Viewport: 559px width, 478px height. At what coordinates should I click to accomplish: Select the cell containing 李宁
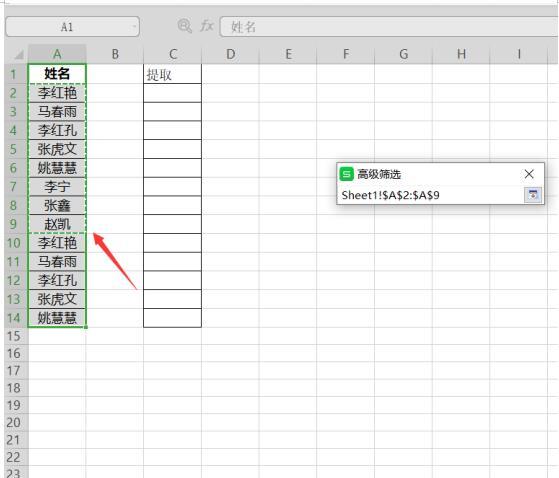pyautogui.click(x=57, y=186)
